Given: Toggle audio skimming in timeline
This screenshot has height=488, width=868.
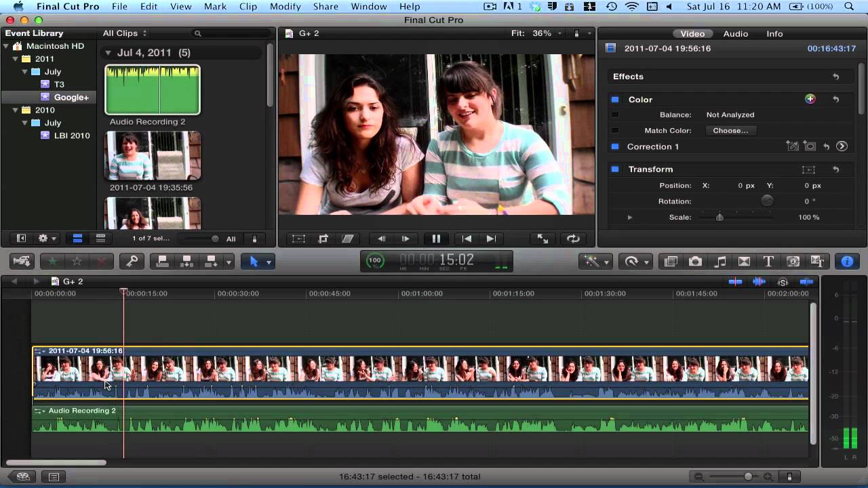Looking at the screenshot, I should [x=759, y=281].
